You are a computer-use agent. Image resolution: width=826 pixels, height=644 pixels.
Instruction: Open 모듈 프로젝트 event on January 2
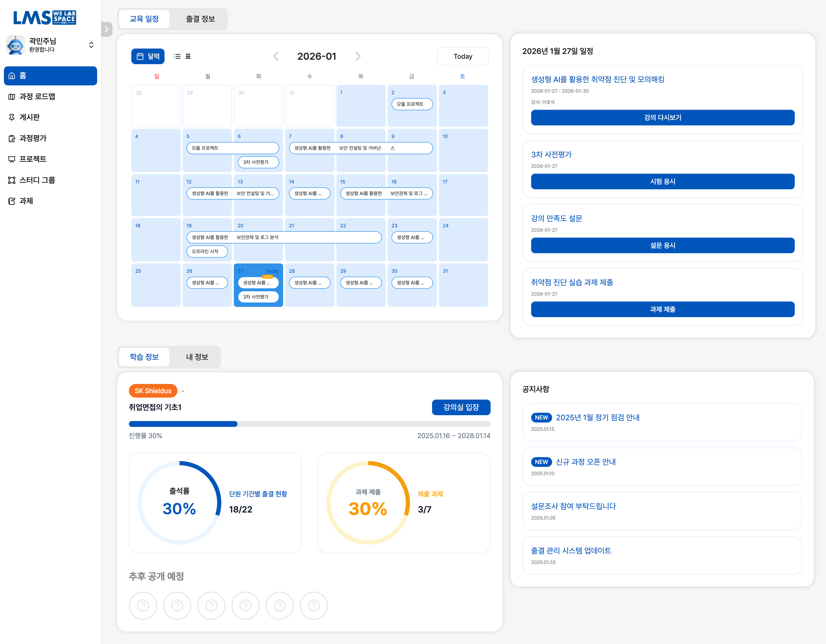(412, 104)
